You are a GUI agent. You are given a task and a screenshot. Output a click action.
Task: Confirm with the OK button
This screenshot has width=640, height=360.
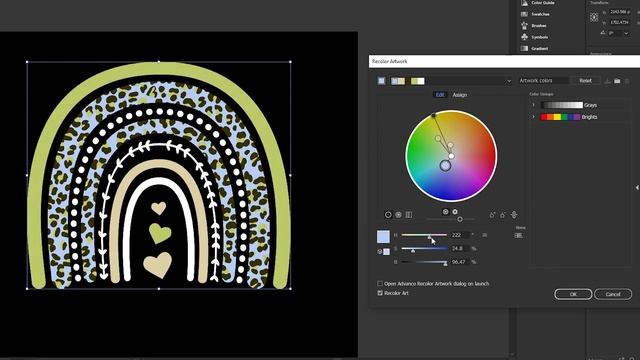[573, 294]
